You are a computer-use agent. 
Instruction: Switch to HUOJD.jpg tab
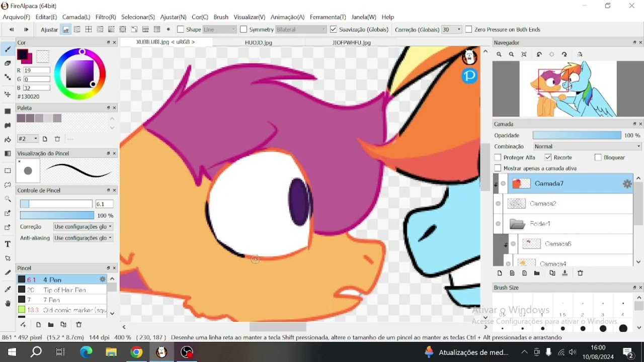[x=259, y=43]
